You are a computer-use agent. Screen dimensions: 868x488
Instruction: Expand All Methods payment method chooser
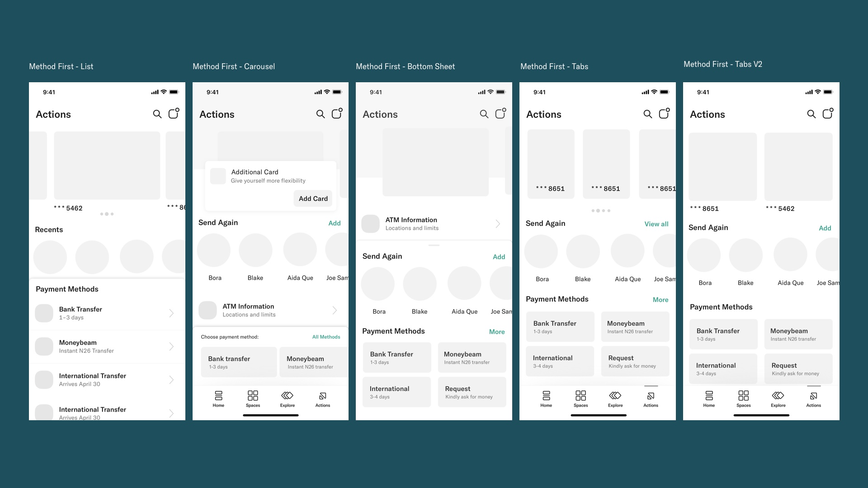[x=326, y=337]
